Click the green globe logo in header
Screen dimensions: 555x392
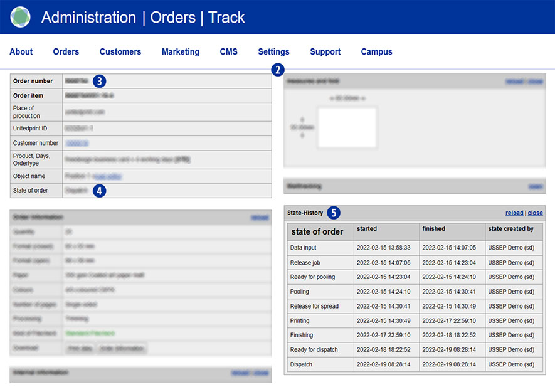click(20, 17)
